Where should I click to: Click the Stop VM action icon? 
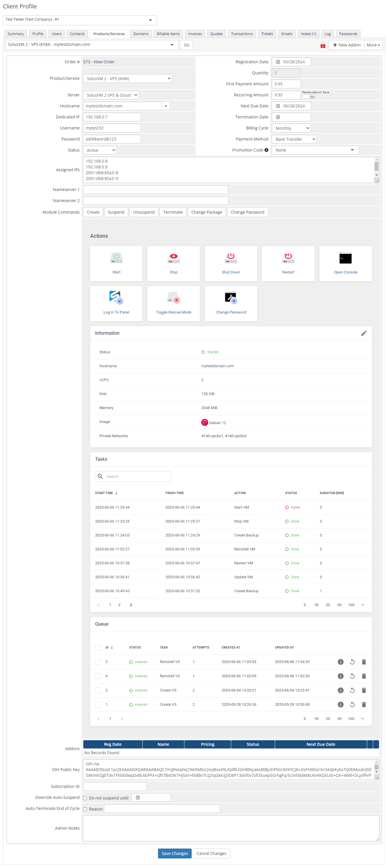click(173, 258)
